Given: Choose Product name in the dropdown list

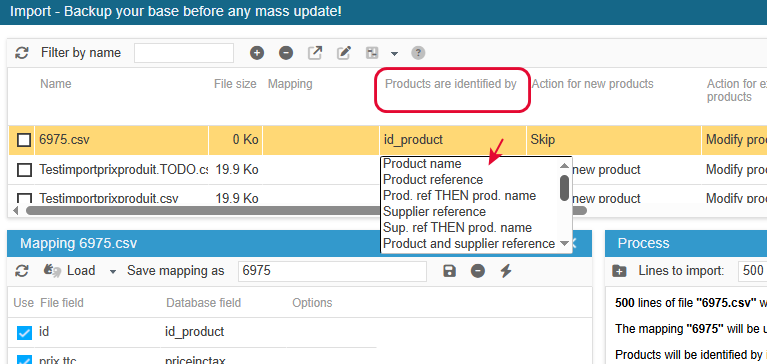Looking at the screenshot, I should coord(422,163).
